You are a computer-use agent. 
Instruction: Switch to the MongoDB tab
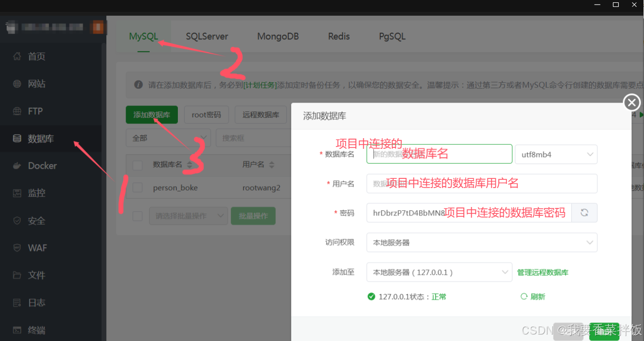(x=278, y=37)
